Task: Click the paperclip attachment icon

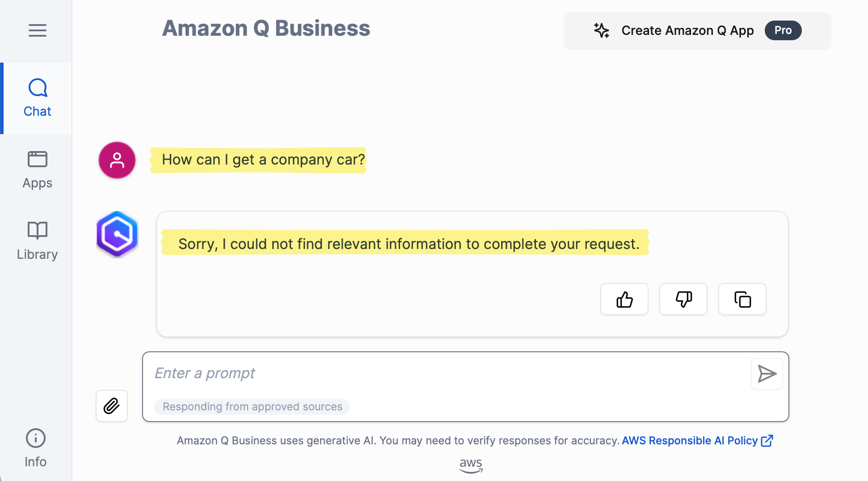Action: (x=111, y=406)
